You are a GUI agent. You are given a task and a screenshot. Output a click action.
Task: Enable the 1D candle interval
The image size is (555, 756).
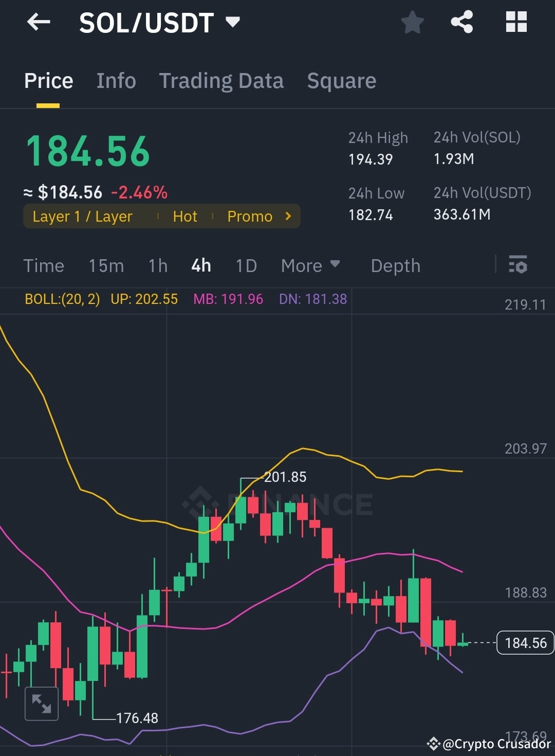(246, 265)
